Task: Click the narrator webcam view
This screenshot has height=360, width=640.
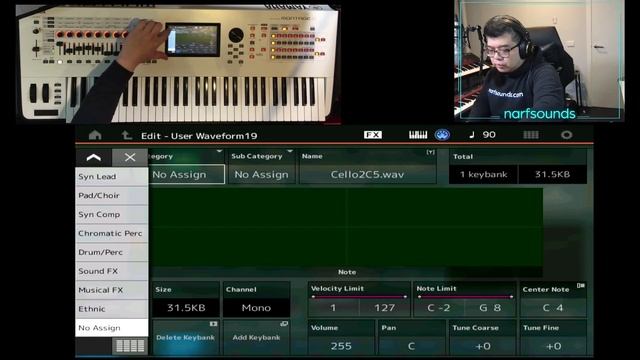Action: (539, 60)
